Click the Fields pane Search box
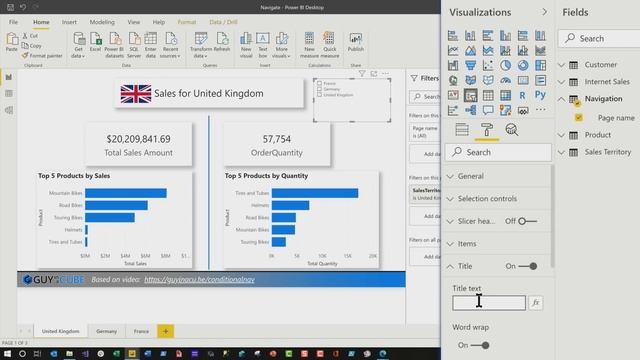The height and width of the screenshot is (360, 640). pos(599,38)
